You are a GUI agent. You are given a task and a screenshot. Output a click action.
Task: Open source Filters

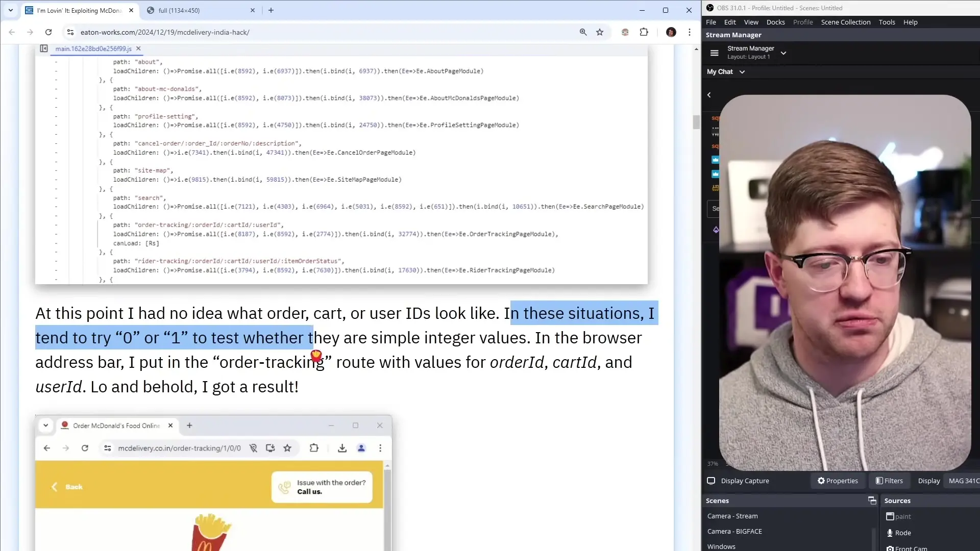coord(889,481)
